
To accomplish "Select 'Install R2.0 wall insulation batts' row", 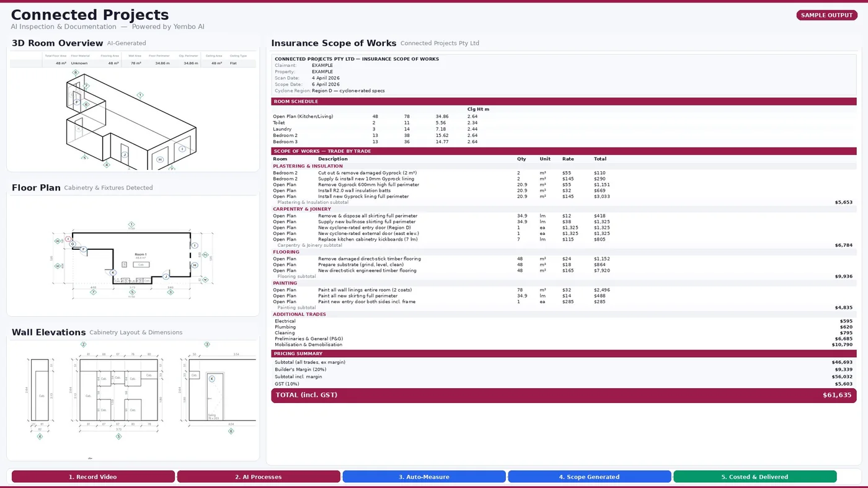I will point(564,190).
